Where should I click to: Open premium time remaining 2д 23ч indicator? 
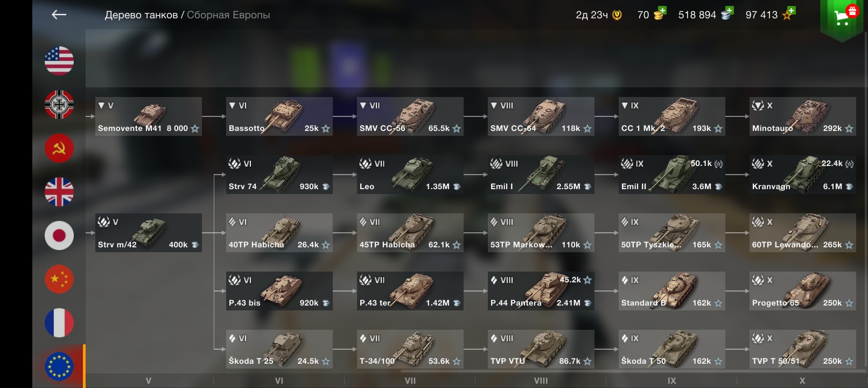pos(599,15)
